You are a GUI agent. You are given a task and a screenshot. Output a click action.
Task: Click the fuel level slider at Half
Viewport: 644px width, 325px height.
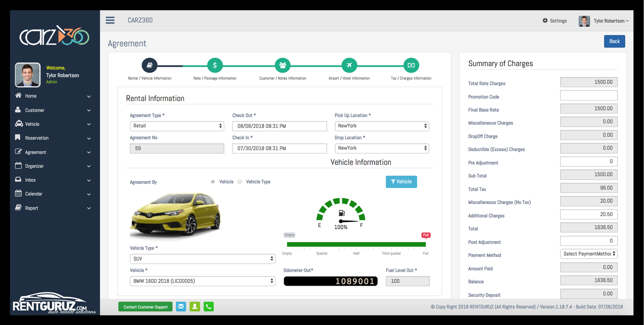tap(356, 244)
